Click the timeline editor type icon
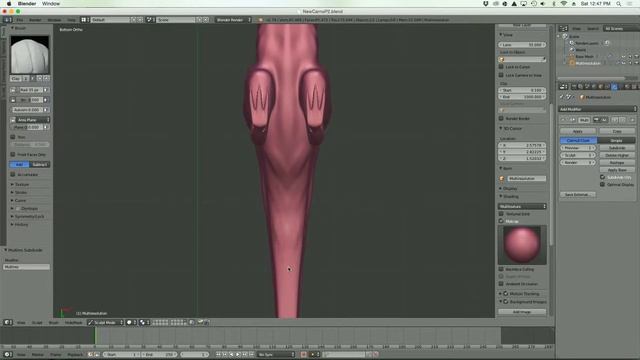Viewport: 640px width, 360px height. (8, 355)
